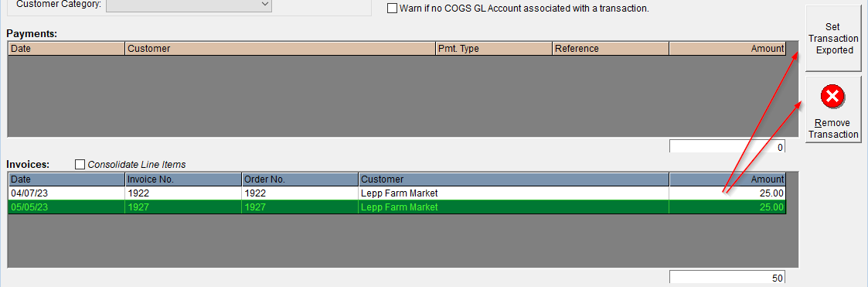Click the Payments Date column header
Screen dimensions: 868x287
pyautogui.click(x=67, y=48)
